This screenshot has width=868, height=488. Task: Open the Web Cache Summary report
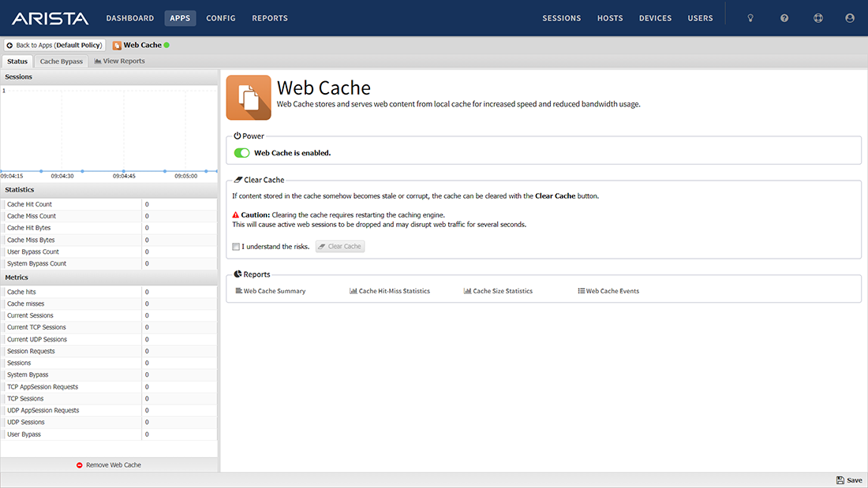271,291
